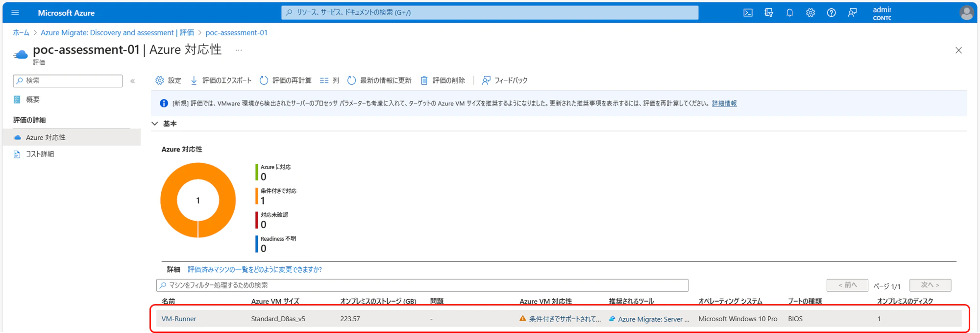Click the blue Readiness 不明 legend item

tap(276, 244)
